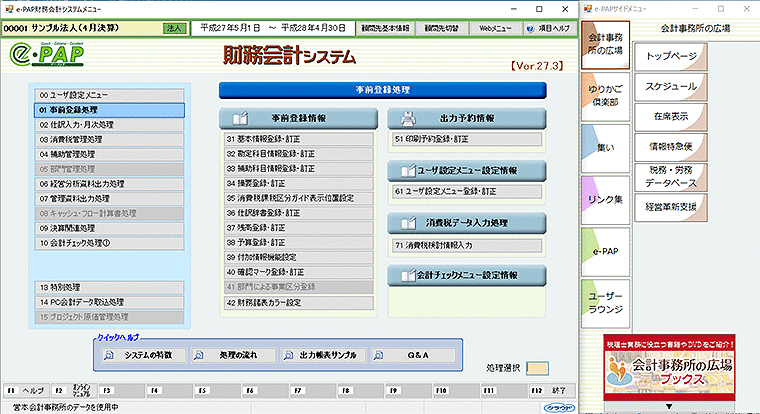
Task: Switch to ゆりかご倶楽部 side tab
Action: coord(605,96)
